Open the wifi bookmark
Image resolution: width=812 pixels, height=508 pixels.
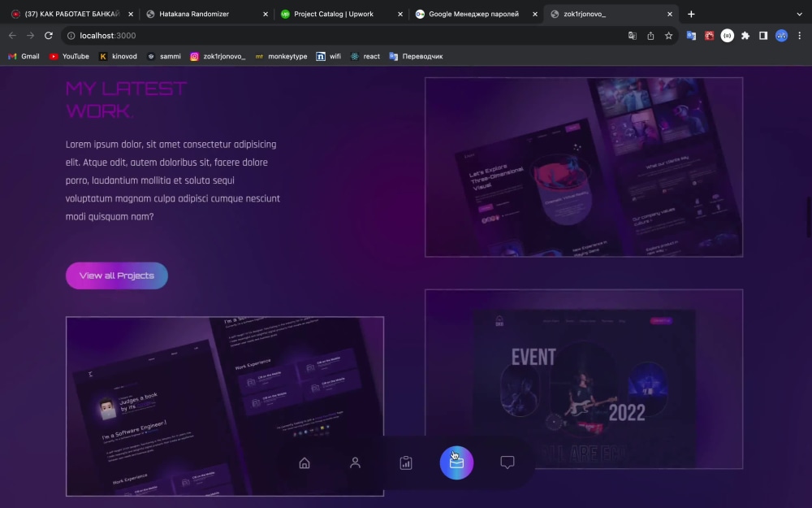coord(328,57)
